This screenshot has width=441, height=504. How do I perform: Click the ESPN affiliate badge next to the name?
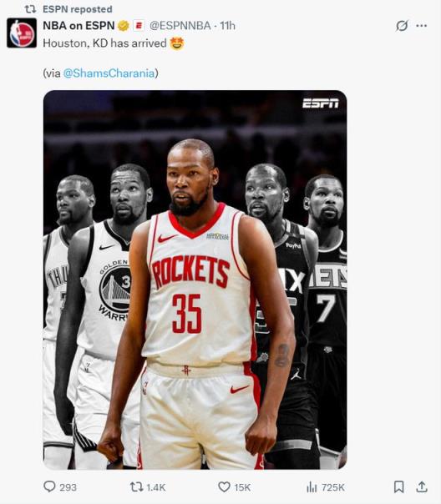coord(139,26)
